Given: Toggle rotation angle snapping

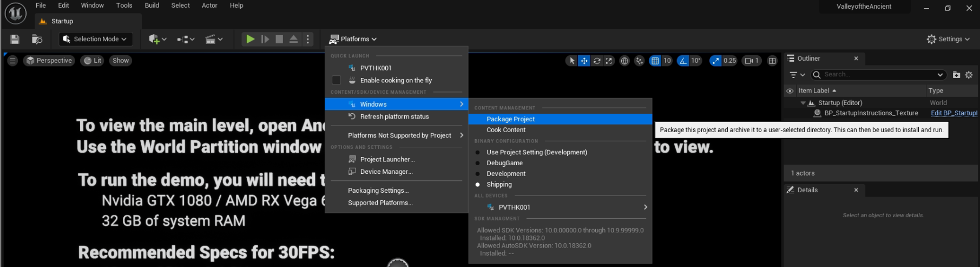Looking at the screenshot, I should 683,61.
